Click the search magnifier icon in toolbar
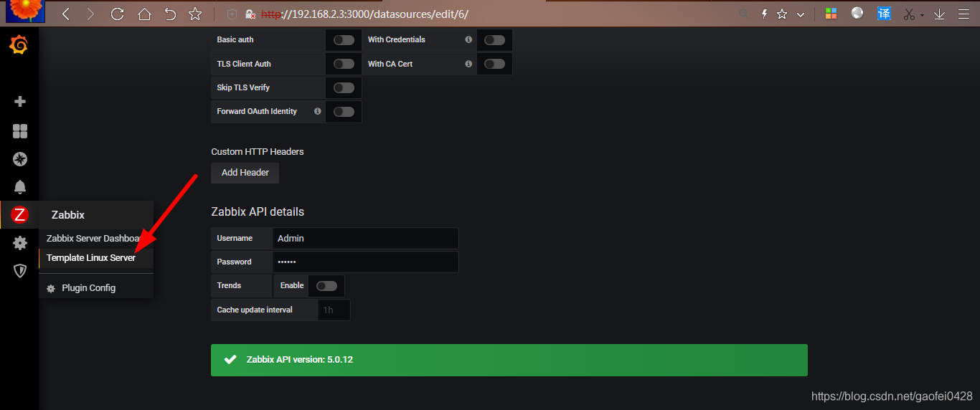This screenshot has height=410, width=980. (x=744, y=14)
